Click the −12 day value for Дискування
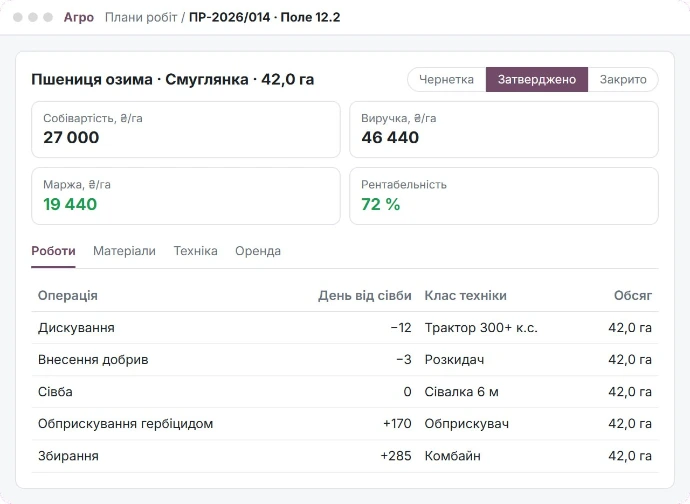 401,327
